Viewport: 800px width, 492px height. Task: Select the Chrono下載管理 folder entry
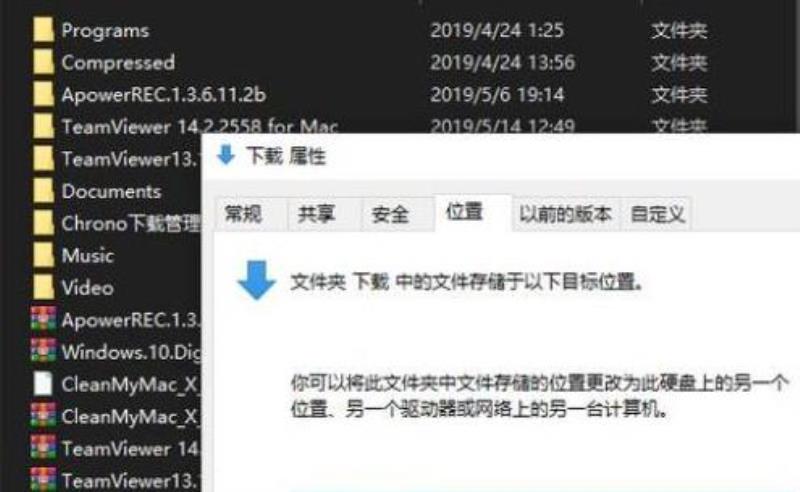click(x=117, y=223)
